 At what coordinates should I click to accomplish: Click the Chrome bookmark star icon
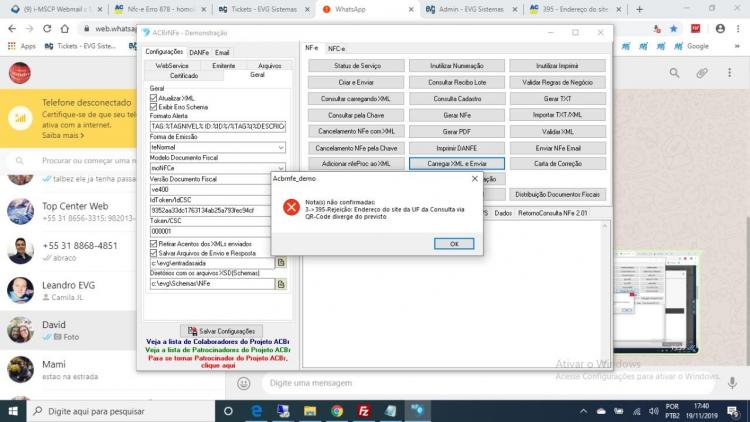pyautogui.click(x=673, y=29)
